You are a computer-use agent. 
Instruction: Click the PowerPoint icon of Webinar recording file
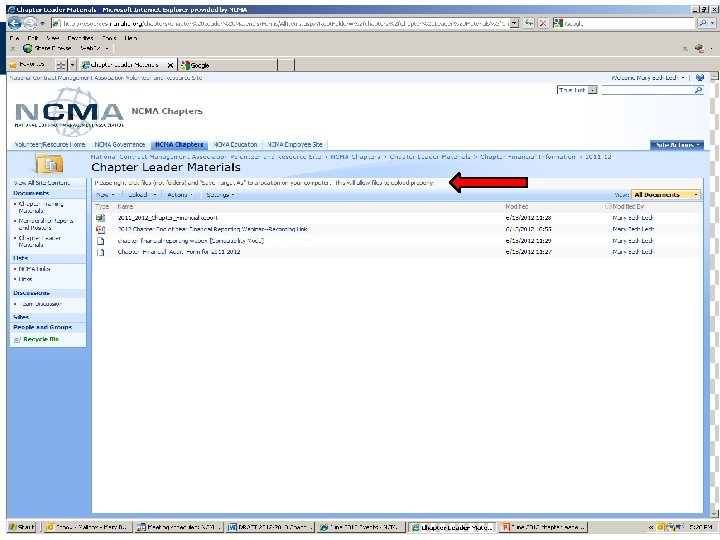click(x=101, y=229)
